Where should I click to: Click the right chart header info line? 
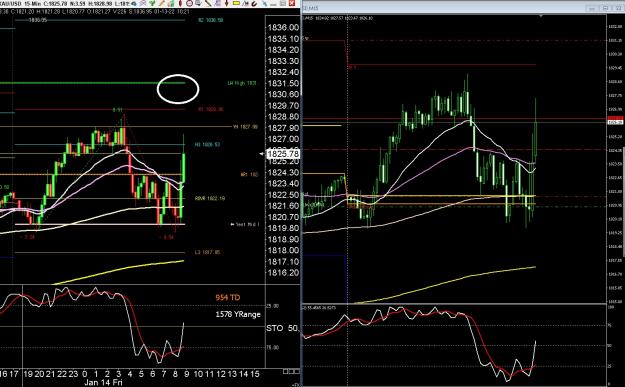point(338,18)
